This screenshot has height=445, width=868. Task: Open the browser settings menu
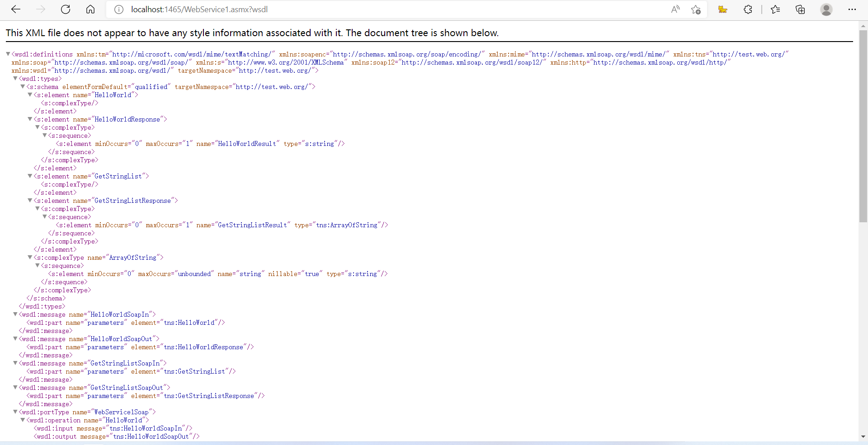click(853, 9)
